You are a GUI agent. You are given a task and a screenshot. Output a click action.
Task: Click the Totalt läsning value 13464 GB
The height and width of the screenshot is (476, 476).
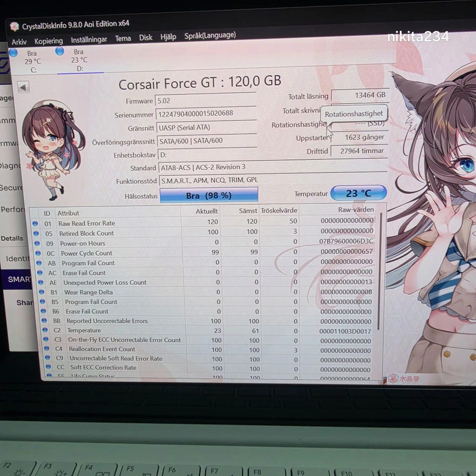[360, 95]
